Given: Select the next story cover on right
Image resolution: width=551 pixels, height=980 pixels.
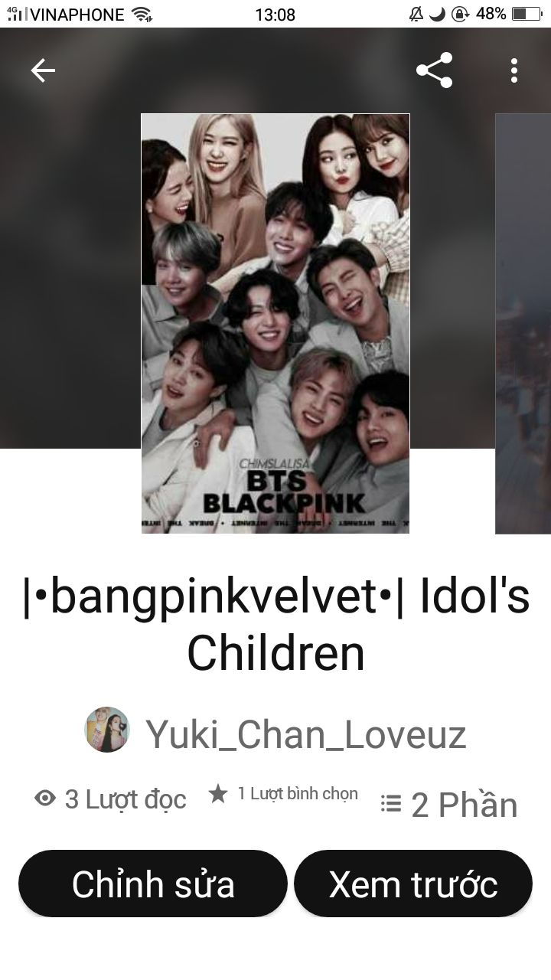Looking at the screenshot, I should coord(523,323).
